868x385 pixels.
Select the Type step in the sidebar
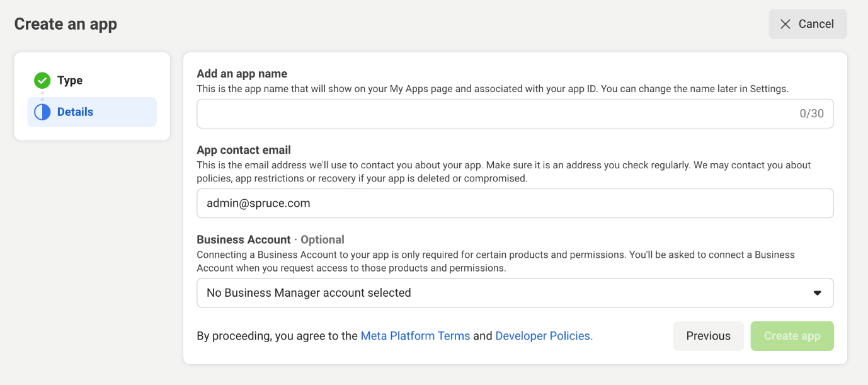70,81
